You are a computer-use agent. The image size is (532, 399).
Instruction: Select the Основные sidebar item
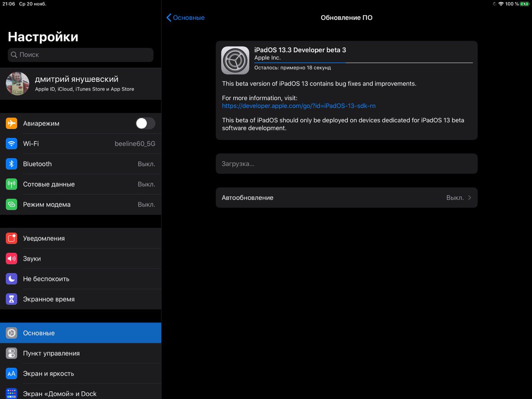coord(81,333)
